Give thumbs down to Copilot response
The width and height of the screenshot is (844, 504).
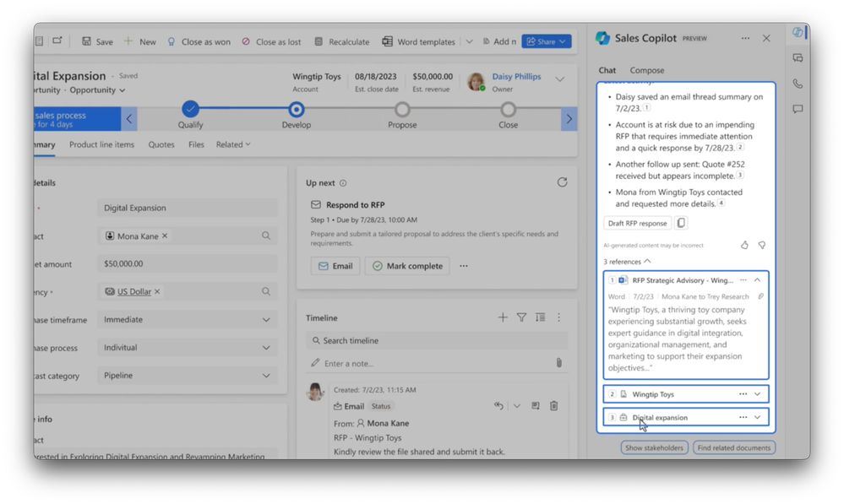(x=762, y=245)
